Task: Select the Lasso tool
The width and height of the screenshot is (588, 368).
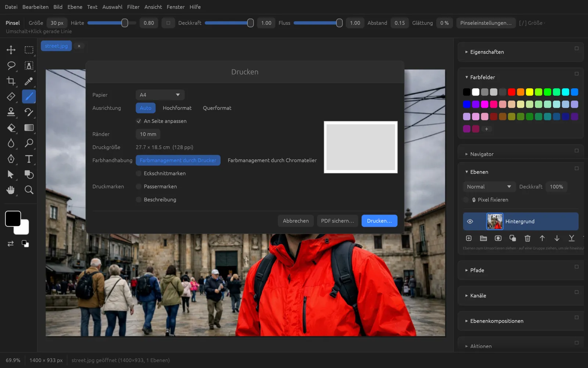Action: pyautogui.click(x=11, y=66)
